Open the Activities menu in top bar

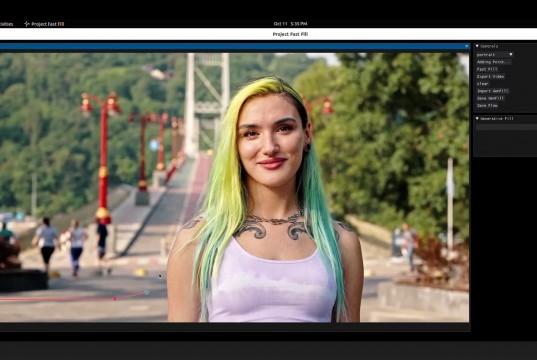click(x=7, y=24)
